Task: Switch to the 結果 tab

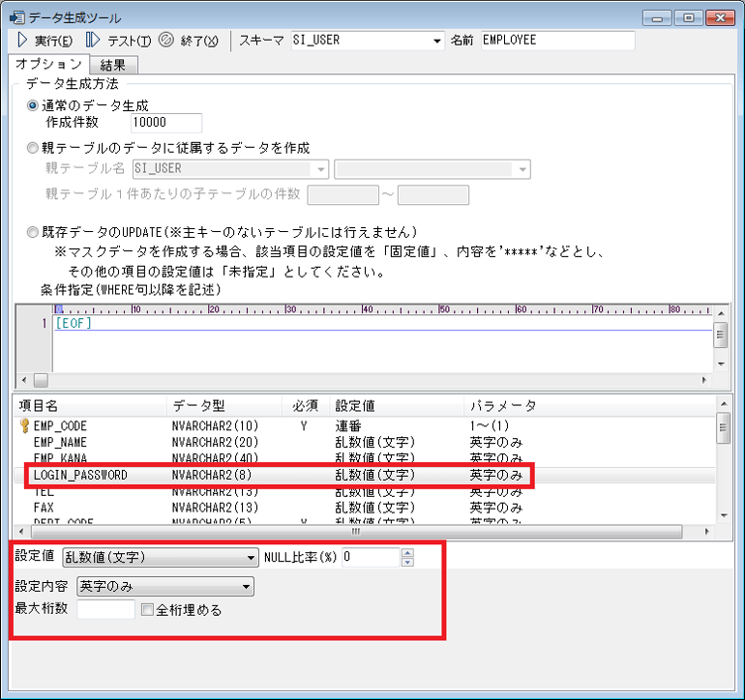Action: tap(114, 65)
